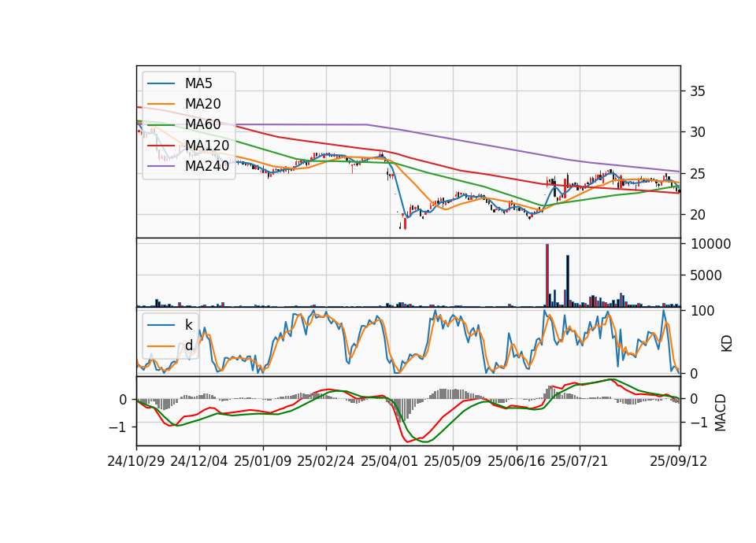Click the KD axis title

coord(726,344)
